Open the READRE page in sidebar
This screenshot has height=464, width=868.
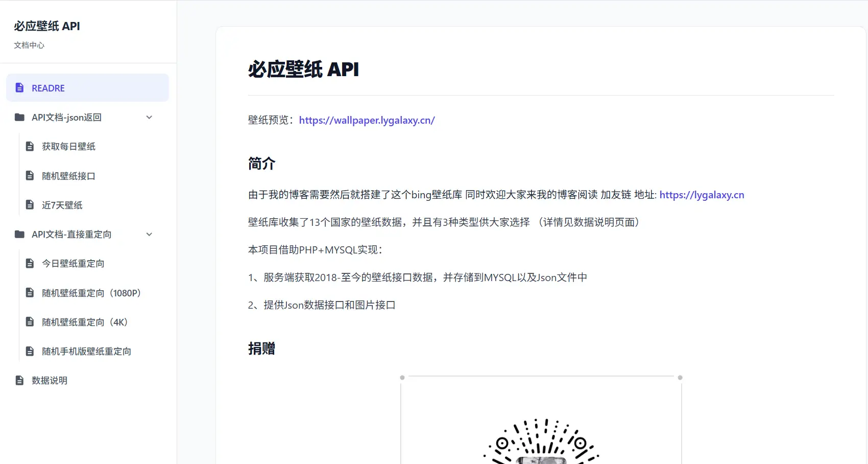click(87, 88)
